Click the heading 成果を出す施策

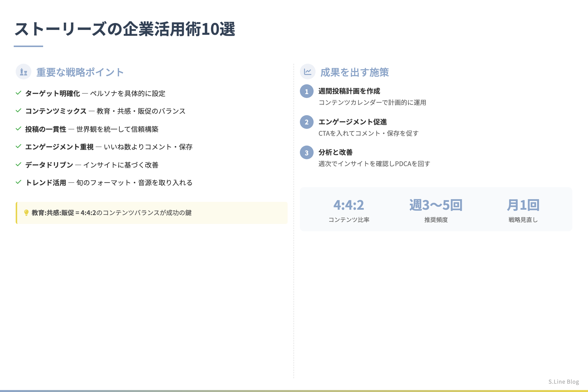[355, 72]
